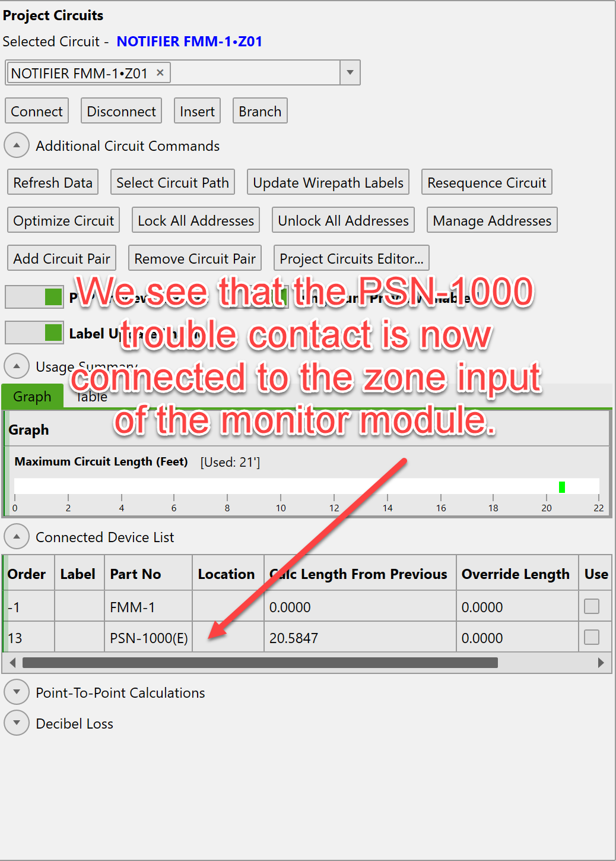Select the Graph tab
The image size is (616, 861).
[32, 397]
